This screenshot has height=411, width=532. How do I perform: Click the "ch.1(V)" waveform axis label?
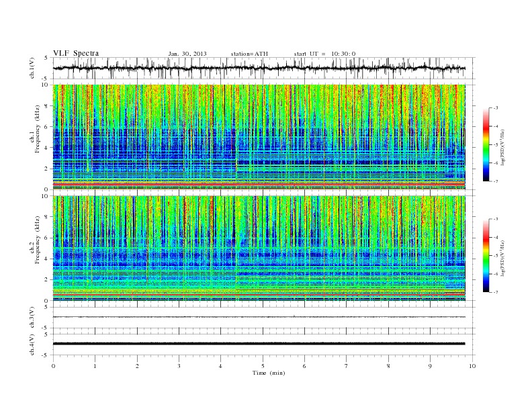pos(32,68)
